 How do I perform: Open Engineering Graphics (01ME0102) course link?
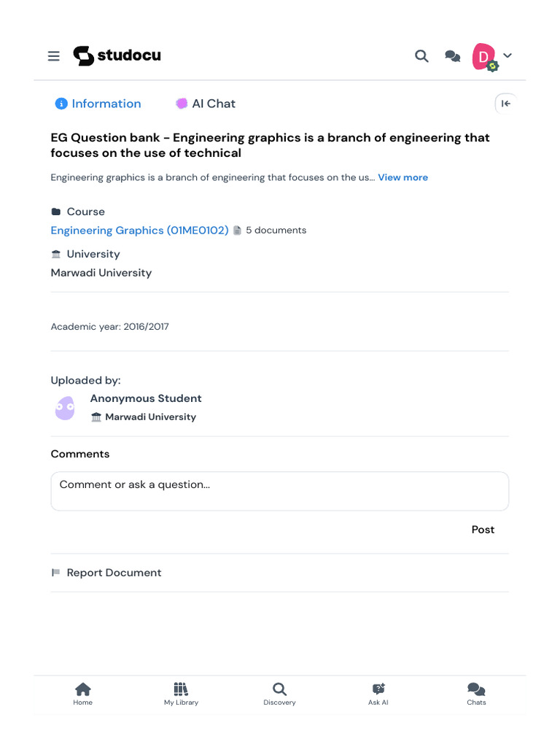point(139,231)
